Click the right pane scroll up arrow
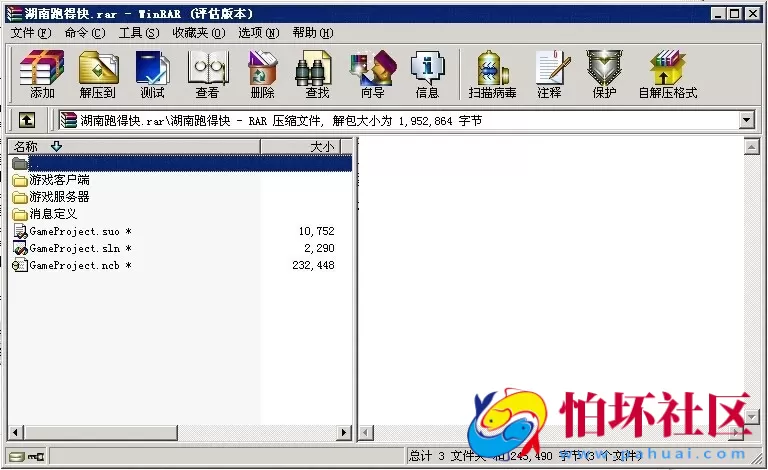Image resolution: width=768 pixels, height=470 pixels. [x=752, y=146]
